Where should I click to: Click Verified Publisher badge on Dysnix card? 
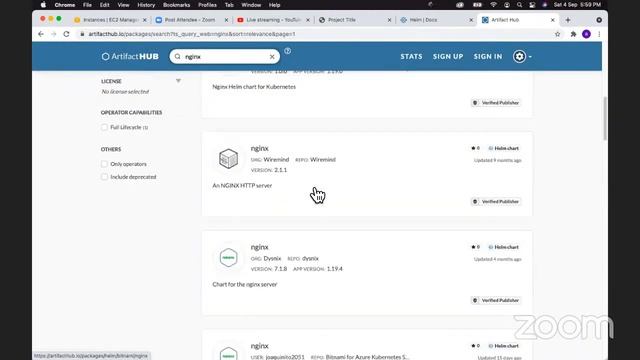coord(496,300)
